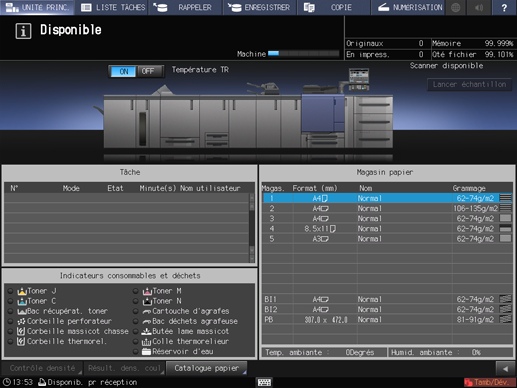Image resolution: width=517 pixels, height=388 pixels.
Task: Select paper tray 1 A4 row
Action: [x=388, y=198]
